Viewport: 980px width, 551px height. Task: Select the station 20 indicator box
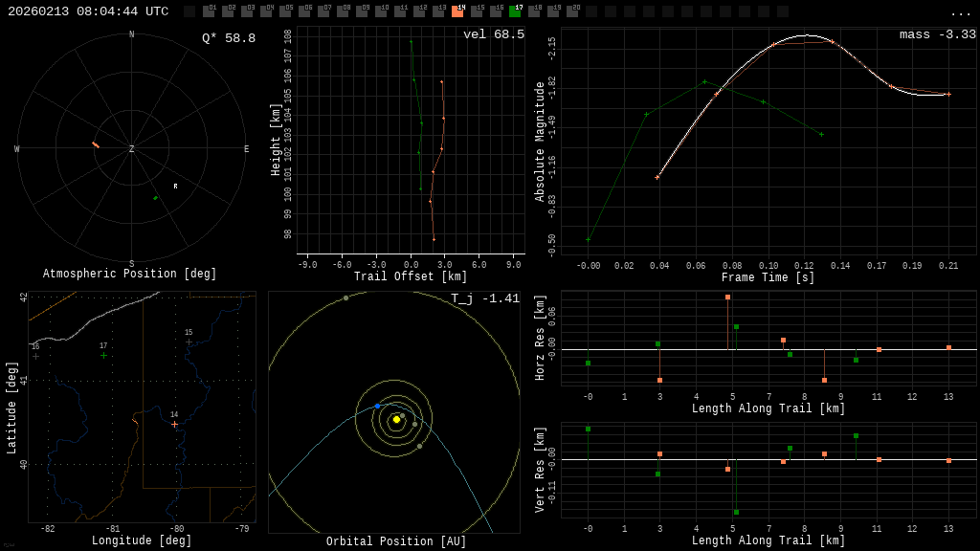(x=572, y=11)
